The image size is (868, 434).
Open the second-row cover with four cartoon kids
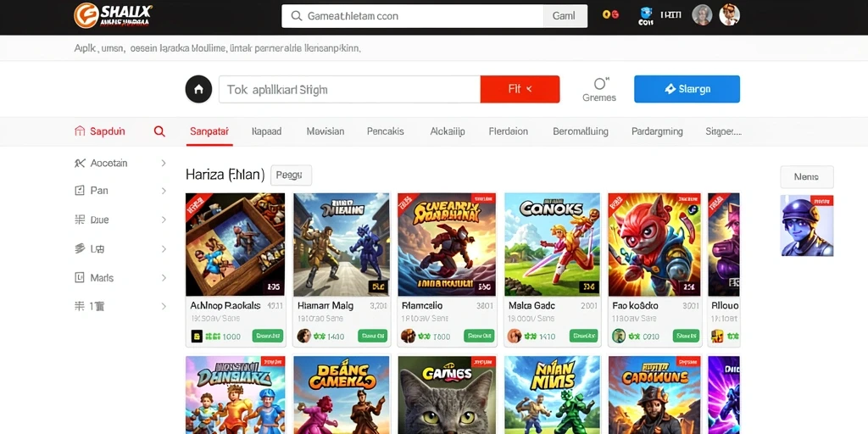pyautogui.click(x=236, y=395)
